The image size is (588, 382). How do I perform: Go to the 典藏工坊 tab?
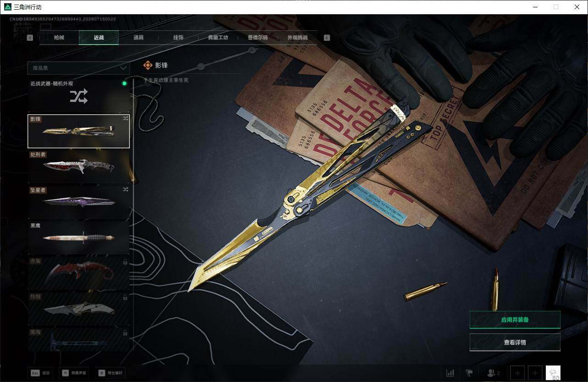pyautogui.click(x=218, y=38)
